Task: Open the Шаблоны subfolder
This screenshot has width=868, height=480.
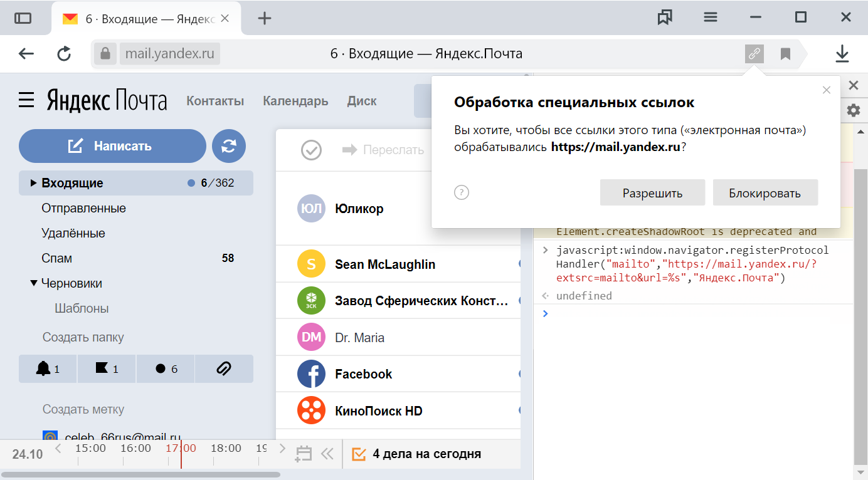Action: coord(82,308)
